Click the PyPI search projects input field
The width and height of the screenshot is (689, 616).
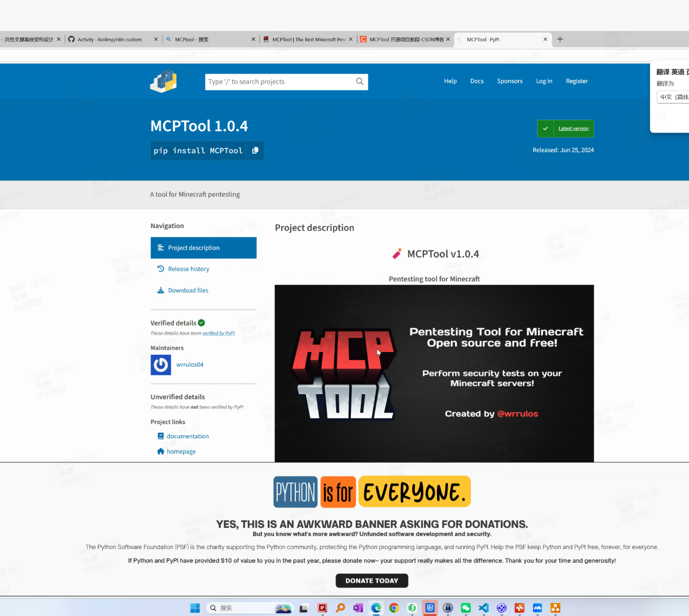[x=279, y=81]
